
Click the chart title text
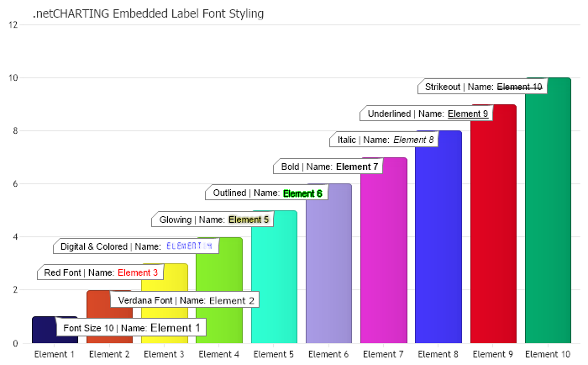coord(148,13)
